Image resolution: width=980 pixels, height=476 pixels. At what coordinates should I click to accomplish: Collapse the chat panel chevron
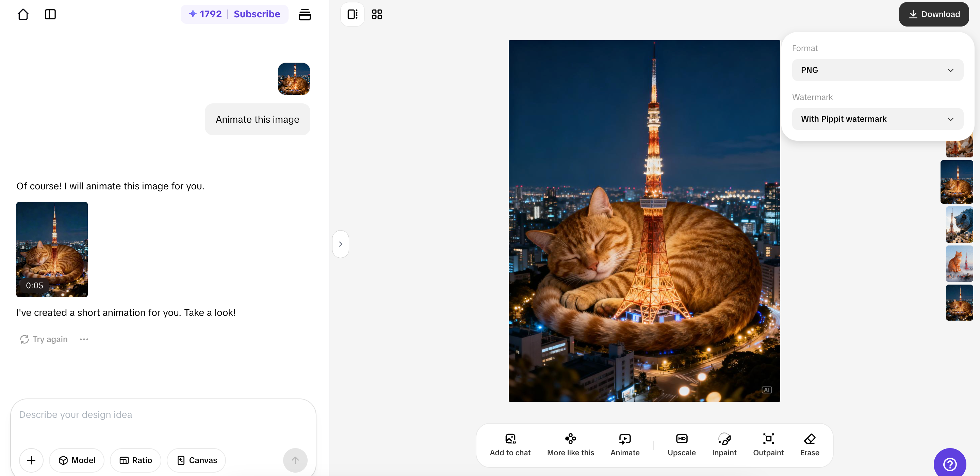[x=341, y=244]
